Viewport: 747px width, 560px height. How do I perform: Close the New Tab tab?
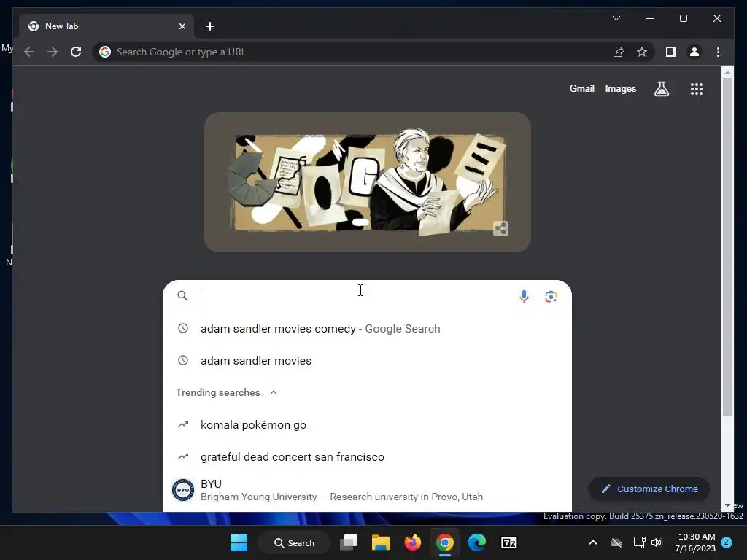[182, 26]
